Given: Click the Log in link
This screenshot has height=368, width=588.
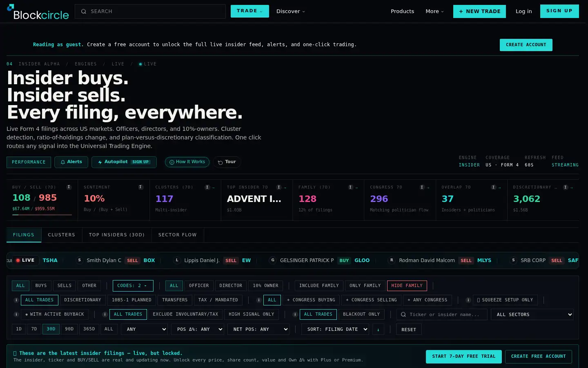Looking at the screenshot, I should click(x=523, y=11).
